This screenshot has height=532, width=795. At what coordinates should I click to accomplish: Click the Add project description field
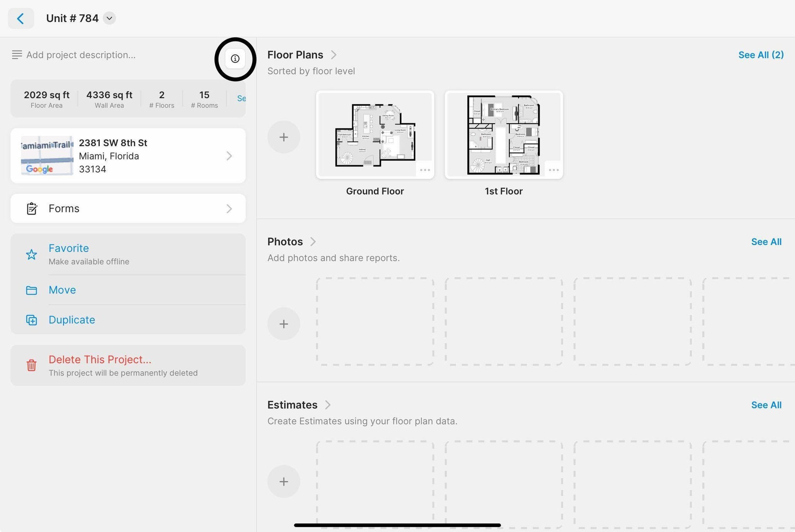[81, 55]
